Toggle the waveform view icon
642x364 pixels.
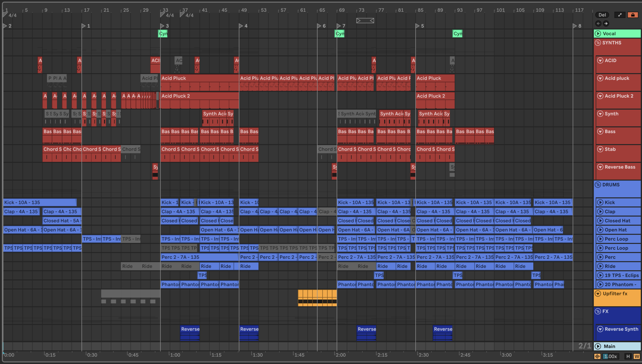click(x=597, y=356)
